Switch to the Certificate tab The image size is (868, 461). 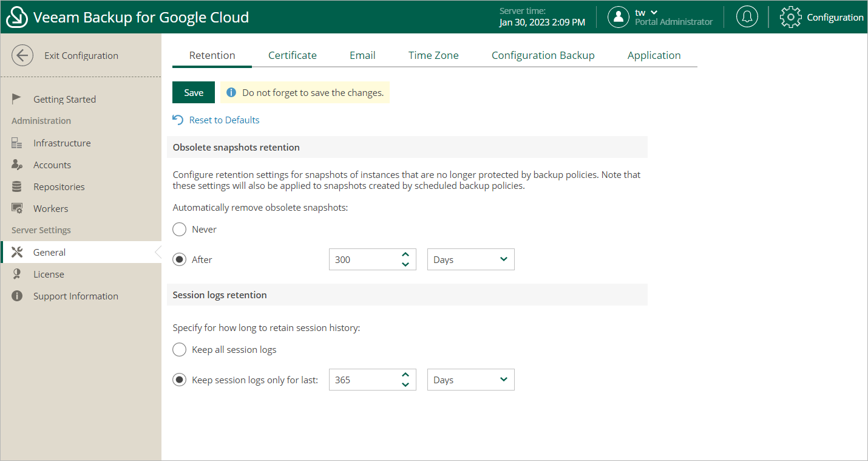tap(293, 55)
